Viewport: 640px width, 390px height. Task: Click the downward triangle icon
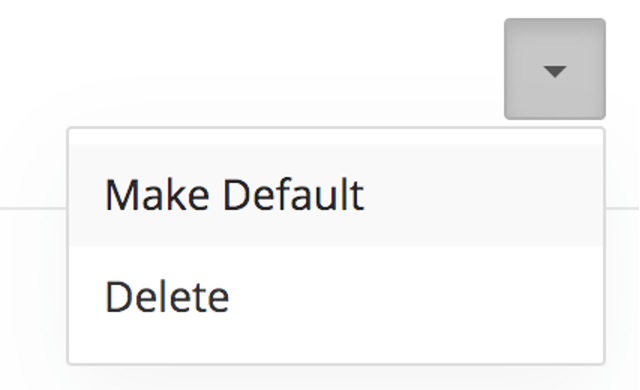[x=555, y=71]
